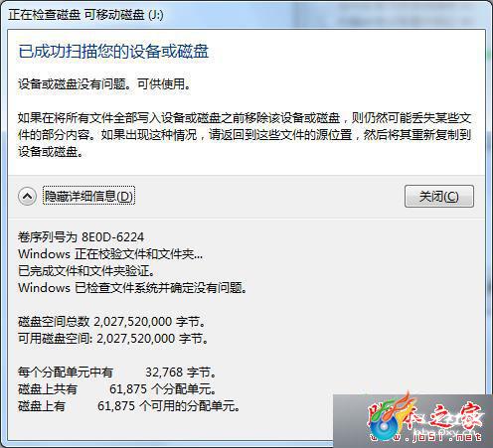Click the 隐藏详细信息(D) label
This screenshot has width=493, height=448.
88,197
